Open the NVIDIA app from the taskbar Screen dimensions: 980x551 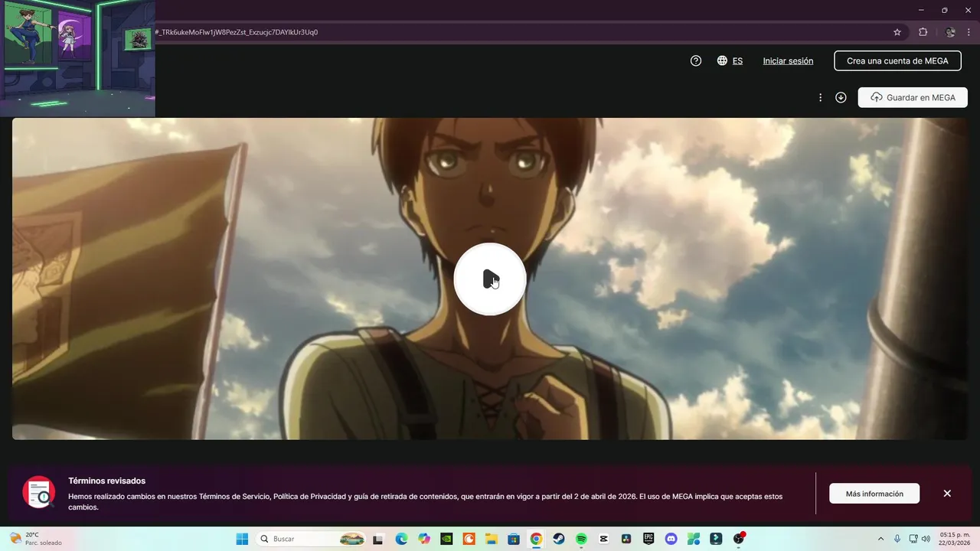point(446,539)
